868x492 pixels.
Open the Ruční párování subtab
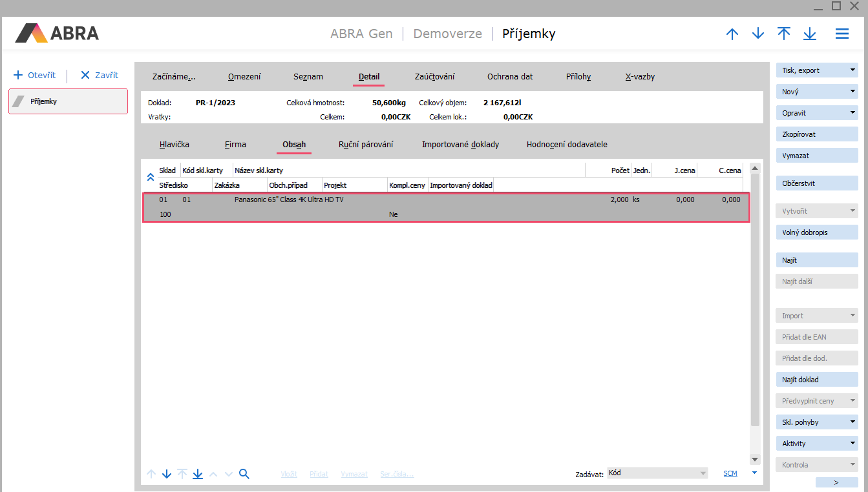pyautogui.click(x=366, y=144)
